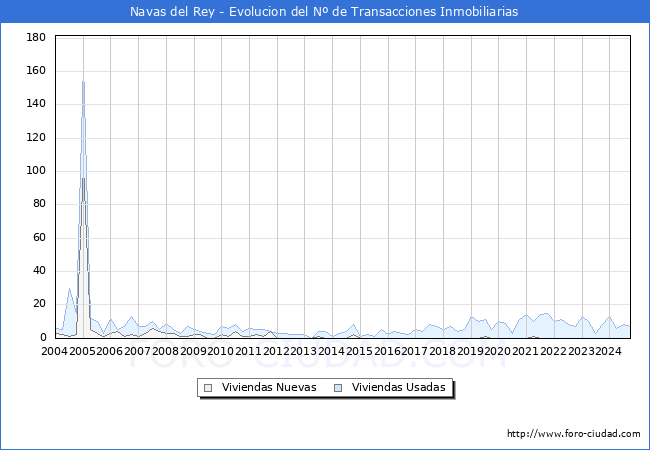Viewport: 650px width, 450px height.
Task: Click the Viviendas Usadas legend swatch
Action: [x=338, y=388]
